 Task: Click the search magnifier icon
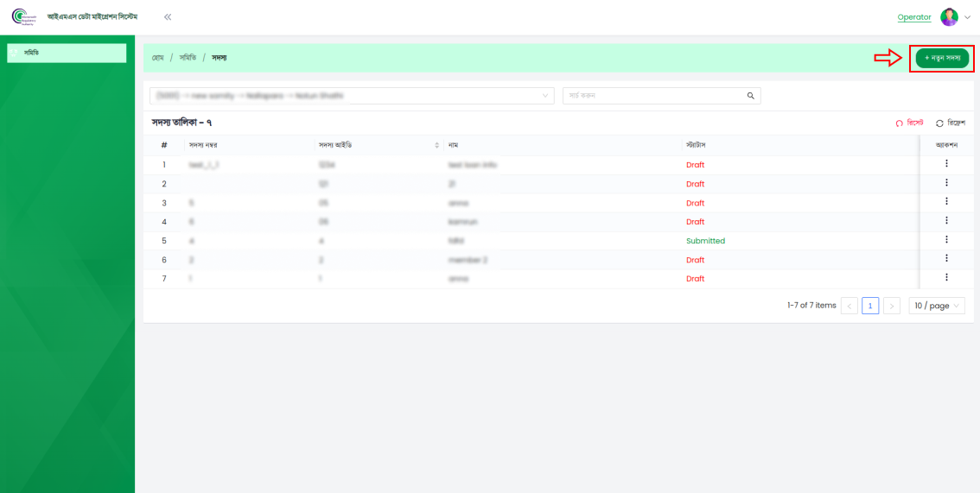point(751,96)
